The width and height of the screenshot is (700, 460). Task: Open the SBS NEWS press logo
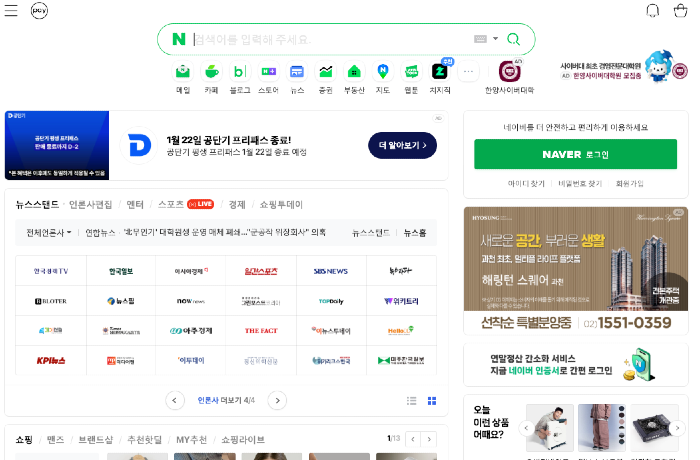coord(331,271)
